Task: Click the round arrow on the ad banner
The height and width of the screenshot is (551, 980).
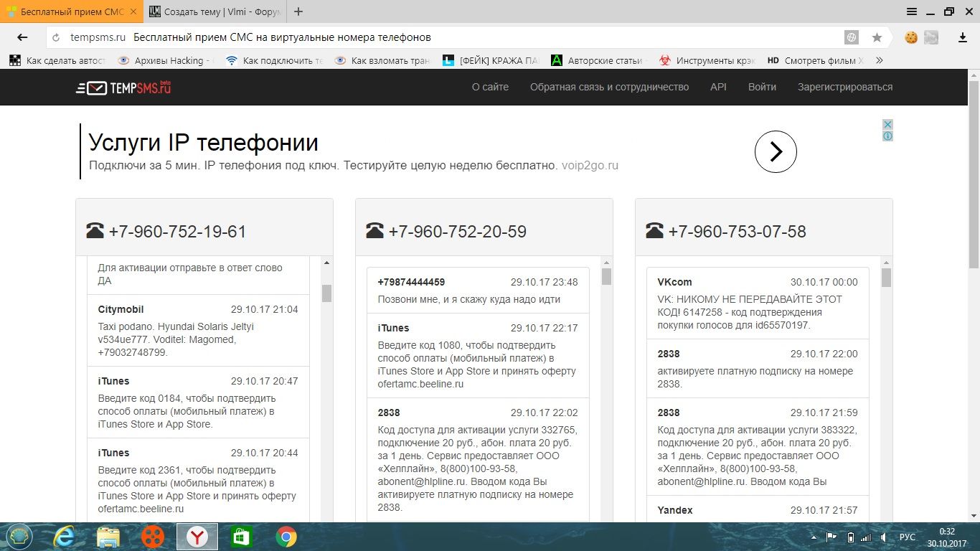Action: [776, 151]
